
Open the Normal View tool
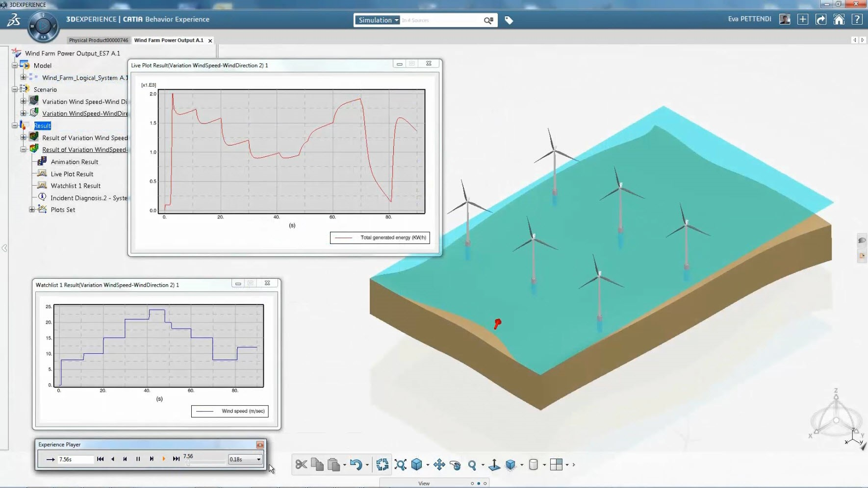point(495,464)
